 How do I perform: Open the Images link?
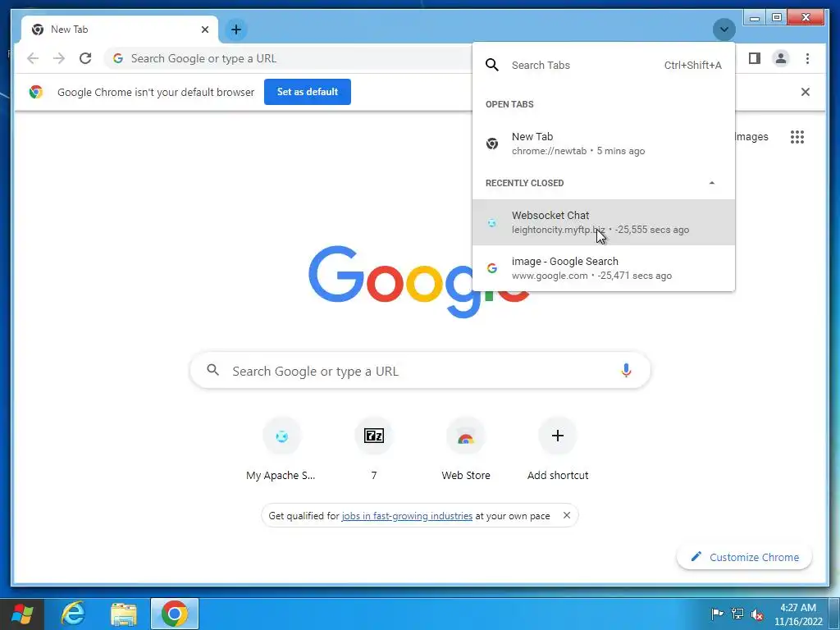point(751,137)
